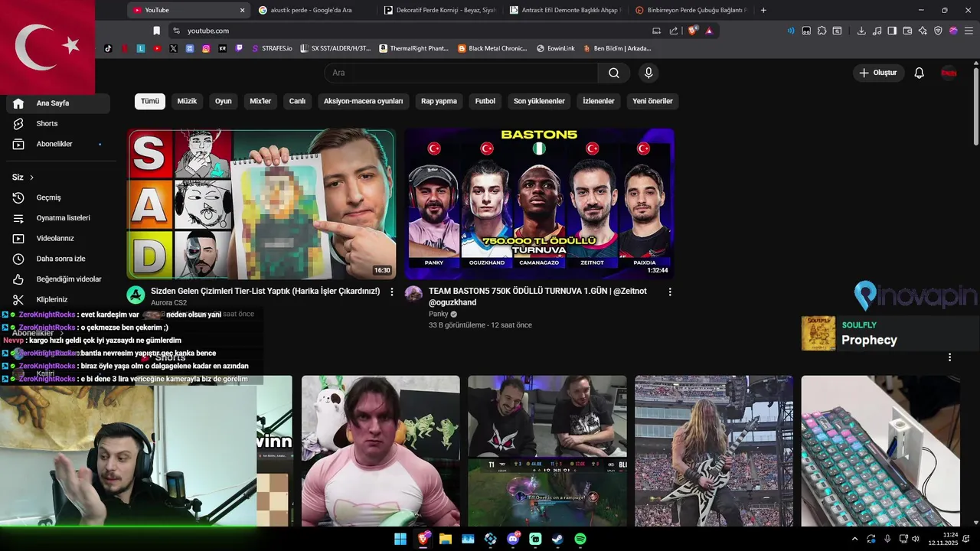Expand the Siz section chevron
Viewport: 980px width, 551px height.
tap(31, 178)
